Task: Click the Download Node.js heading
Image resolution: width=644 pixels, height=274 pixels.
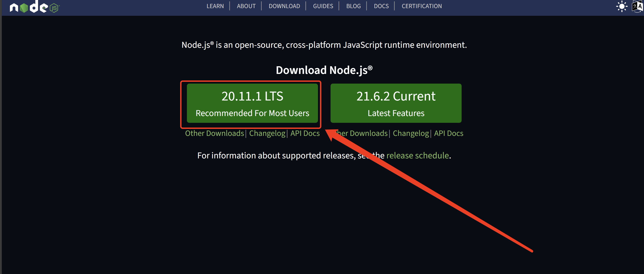Action: point(324,70)
